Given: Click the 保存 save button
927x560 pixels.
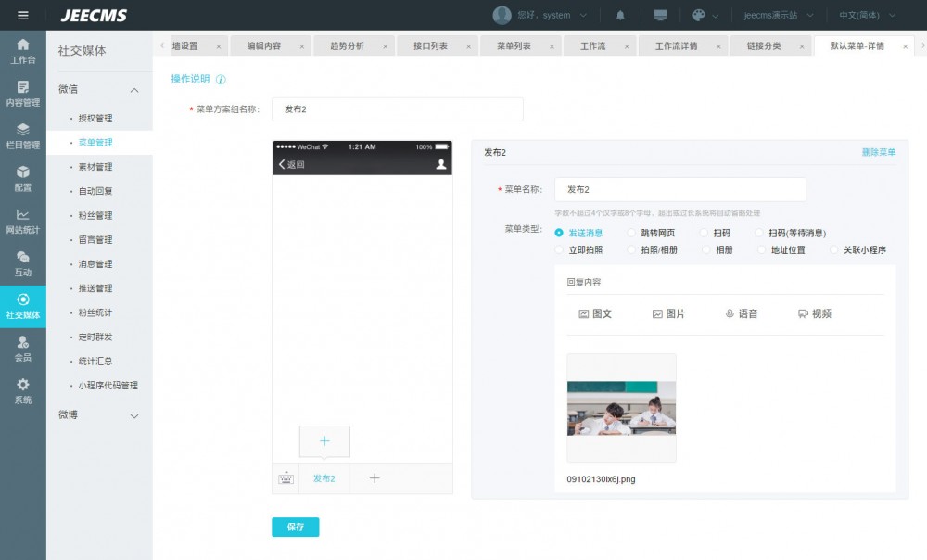Looking at the screenshot, I should 296,527.
